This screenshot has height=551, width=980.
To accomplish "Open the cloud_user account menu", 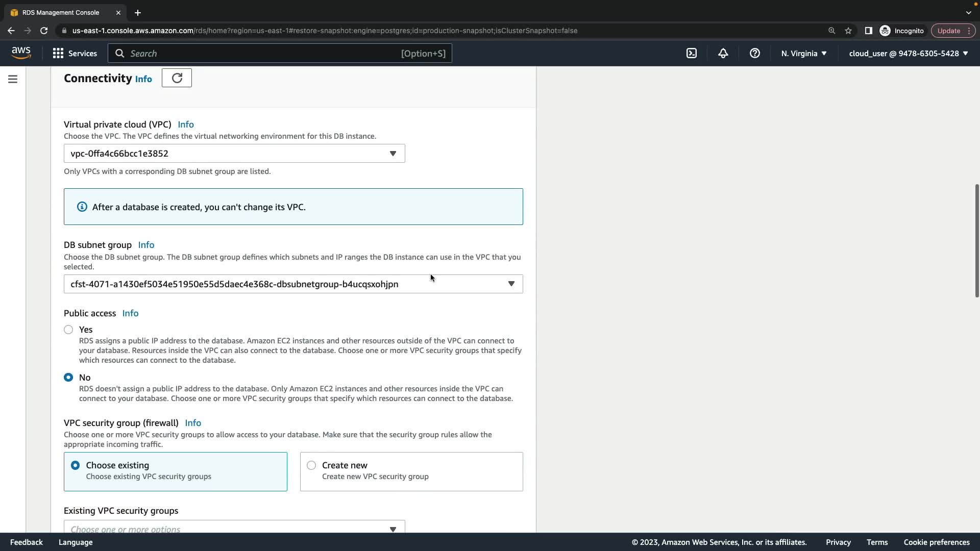I will click(x=908, y=53).
